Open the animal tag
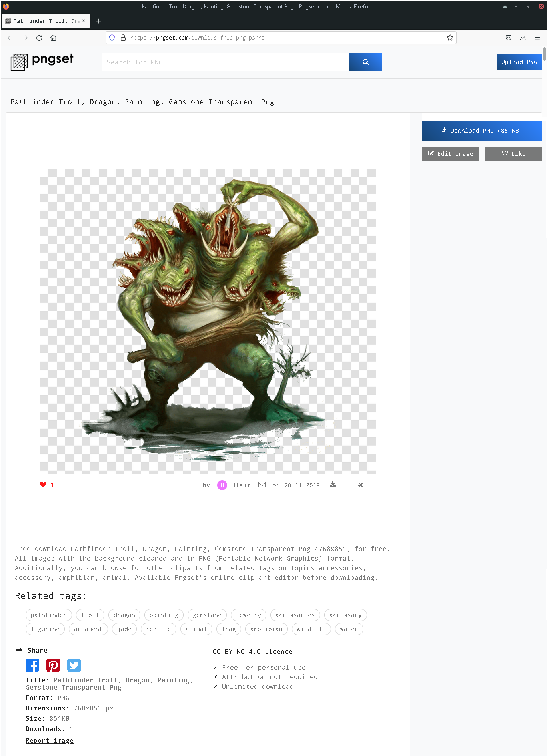Screen dimensions: 547x756 tap(196, 629)
